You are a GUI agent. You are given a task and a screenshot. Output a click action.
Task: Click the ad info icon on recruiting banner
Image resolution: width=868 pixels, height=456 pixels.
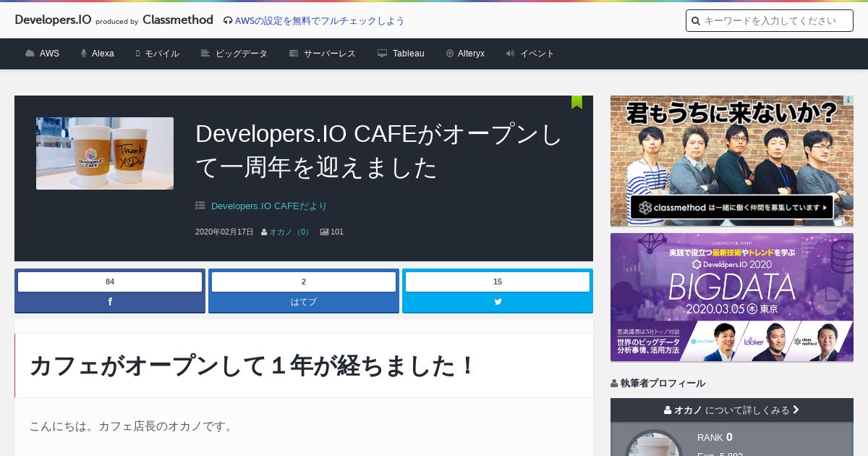(x=848, y=101)
